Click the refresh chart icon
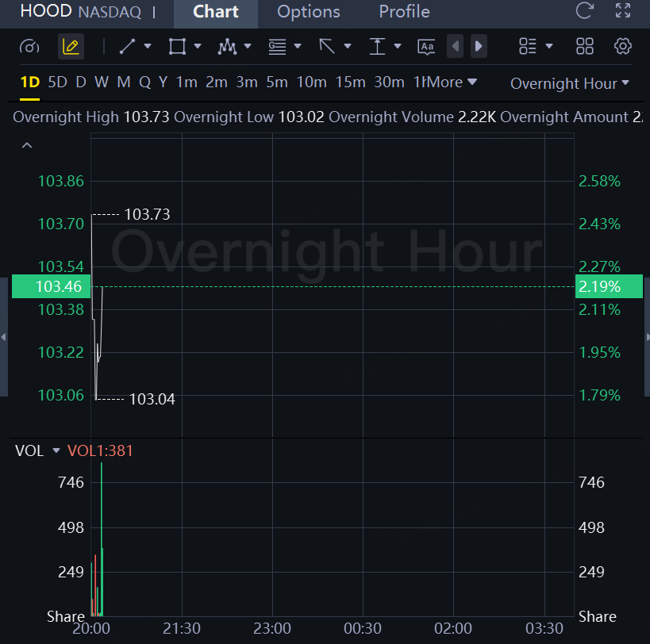This screenshot has height=644, width=650. click(x=584, y=11)
